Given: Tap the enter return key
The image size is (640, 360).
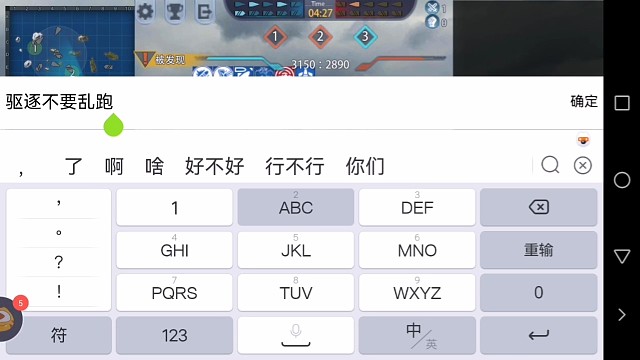Looking at the screenshot, I should click(538, 335).
